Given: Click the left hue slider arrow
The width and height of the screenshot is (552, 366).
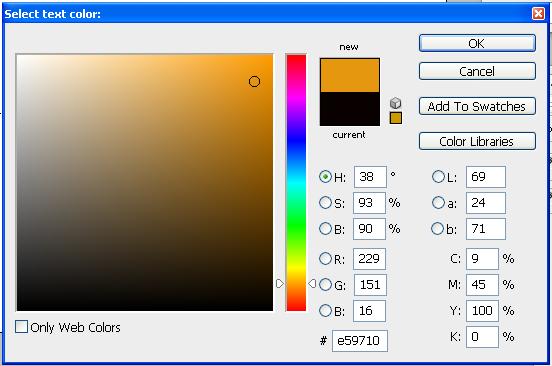Looking at the screenshot, I should 280,284.
